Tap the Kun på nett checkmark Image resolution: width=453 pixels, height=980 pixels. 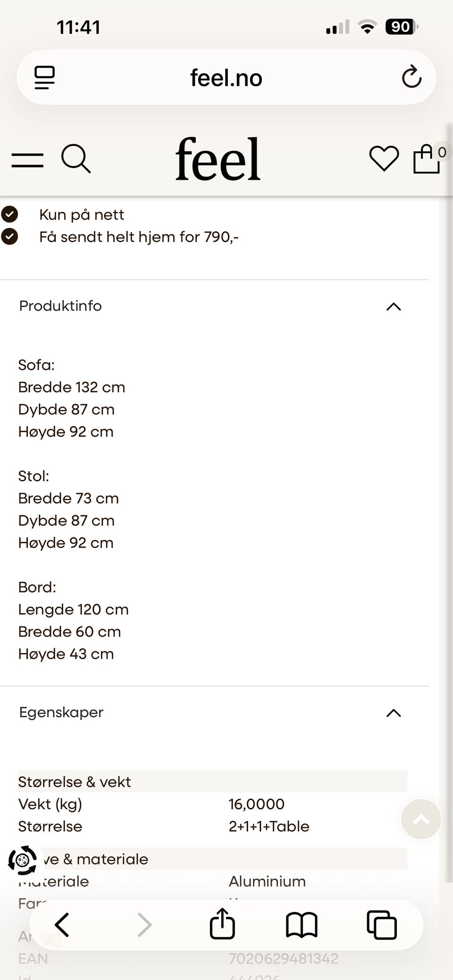pyautogui.click(x=9, y=214)
